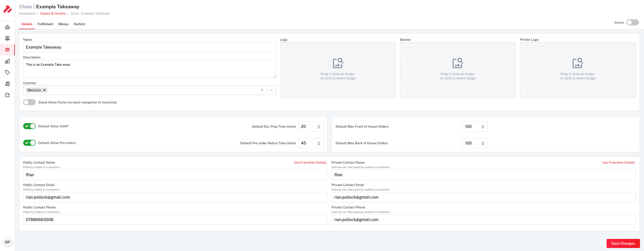Open the document file sidebar icon

8,95
